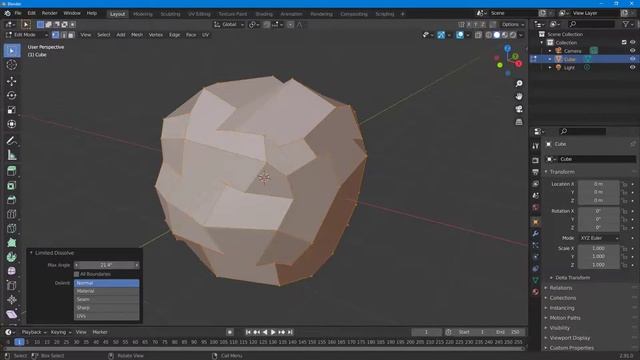Activate the Annotate tool
This screenshot has height=360, width=640.
click(x=12, y=141)
